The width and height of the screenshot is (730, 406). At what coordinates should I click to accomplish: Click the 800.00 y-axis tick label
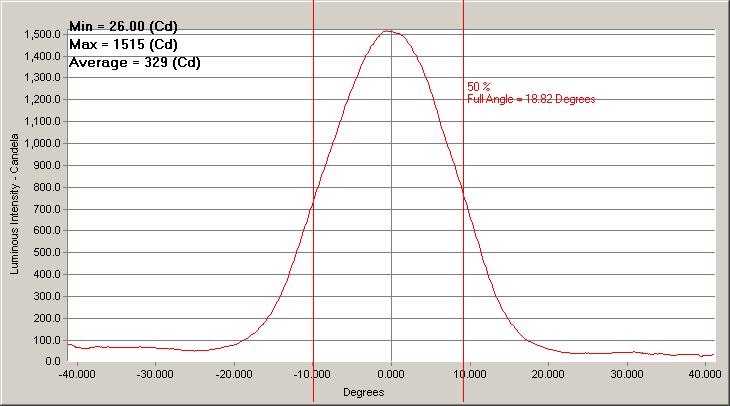pyautogui.click(x=46, y=187)
